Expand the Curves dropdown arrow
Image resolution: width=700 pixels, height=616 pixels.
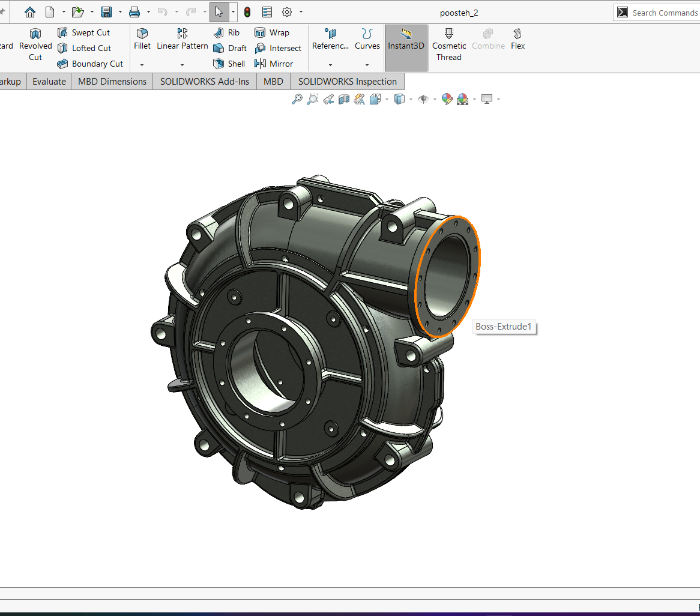click(367, 65)
